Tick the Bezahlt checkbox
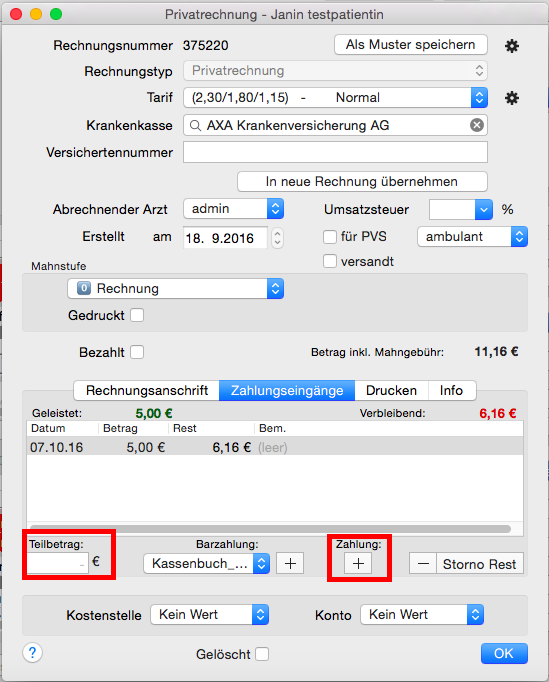 137,352
